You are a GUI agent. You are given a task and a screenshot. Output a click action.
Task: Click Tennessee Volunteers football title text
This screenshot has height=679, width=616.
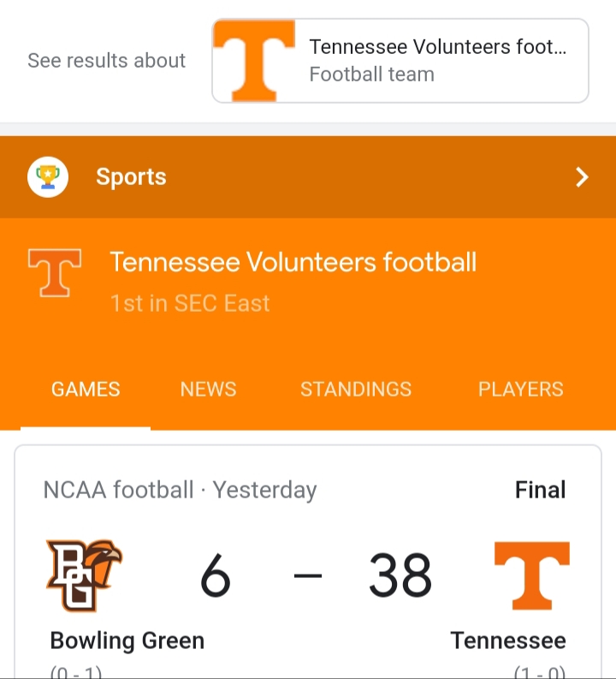tap(293, 262)
